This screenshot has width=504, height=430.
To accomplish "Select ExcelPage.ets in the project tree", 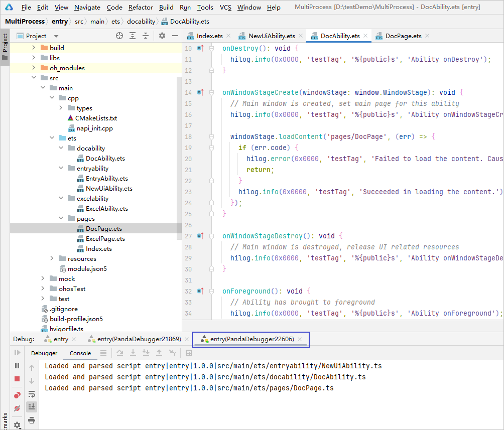I will tap(105, 239).
